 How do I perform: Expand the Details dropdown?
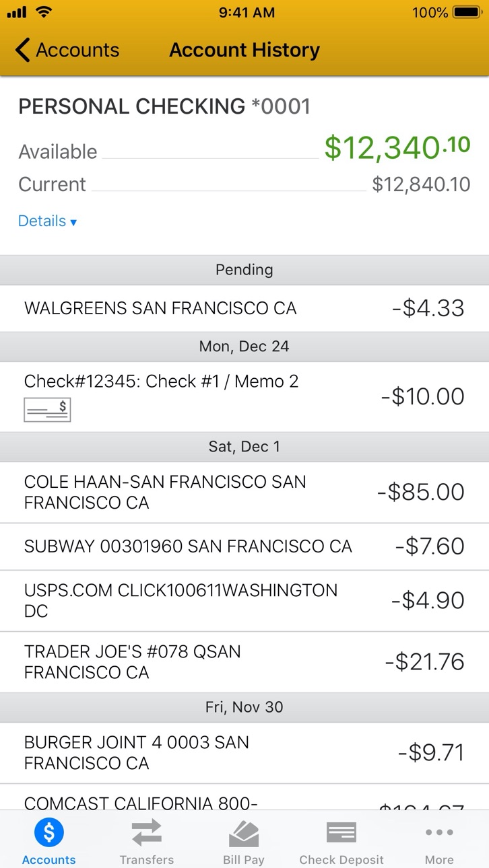[x=48, y=221]
